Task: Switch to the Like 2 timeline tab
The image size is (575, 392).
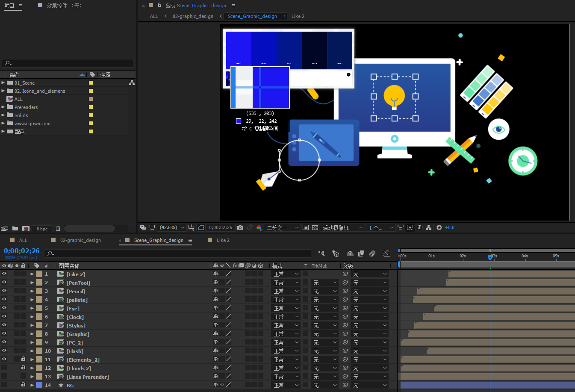Action: 223,240
